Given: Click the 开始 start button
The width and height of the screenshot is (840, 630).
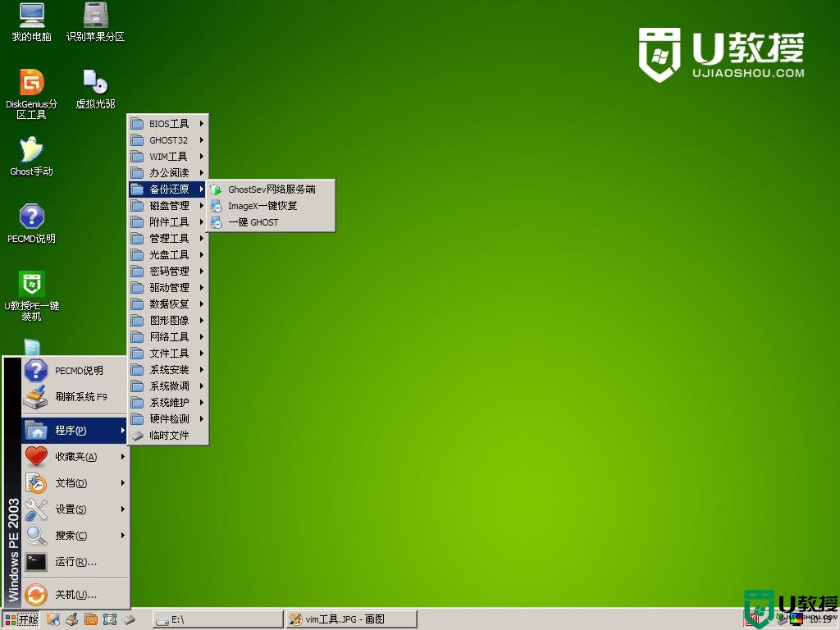Looking at the screenshot, I should pos(22,619).
